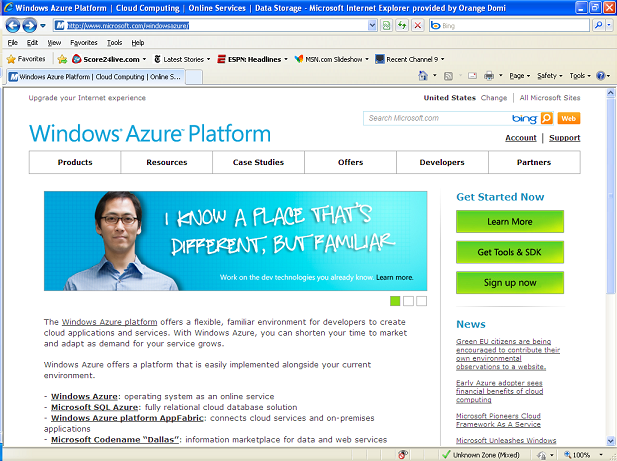The width and height of the screenshot is (617, 461).
Task: Click the Search Microsoft.com input field
Action: pos(436,118)
